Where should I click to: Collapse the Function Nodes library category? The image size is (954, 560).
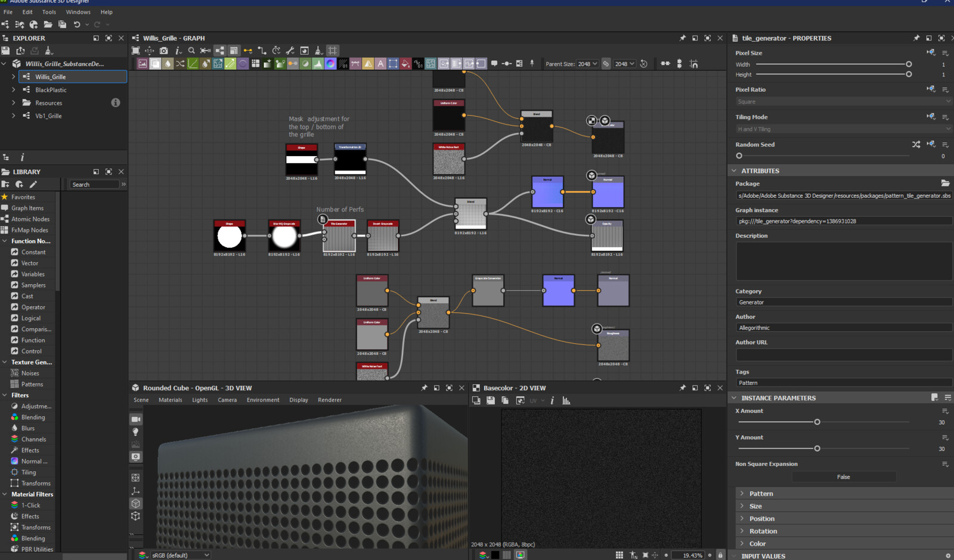(5, 241)
